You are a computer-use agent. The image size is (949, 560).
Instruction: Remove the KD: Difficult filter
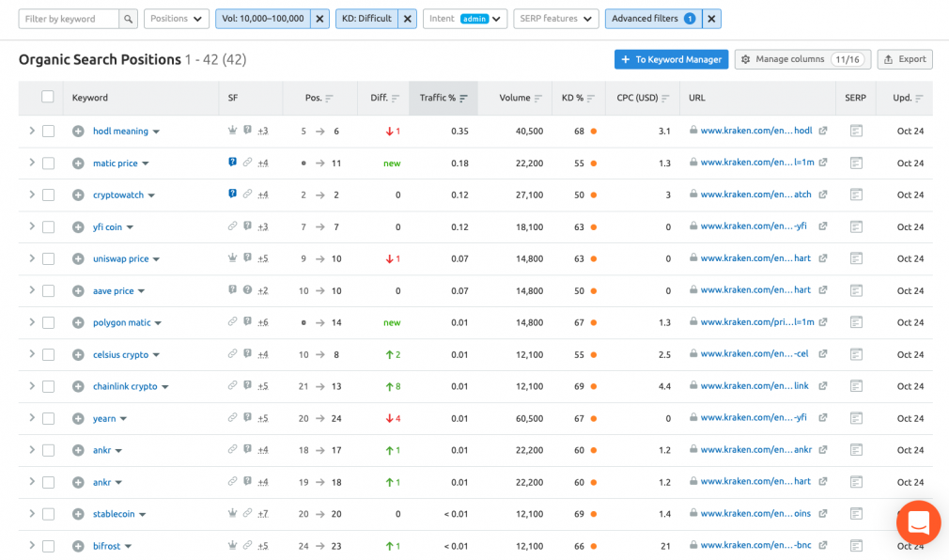click(x=407, y=19)
